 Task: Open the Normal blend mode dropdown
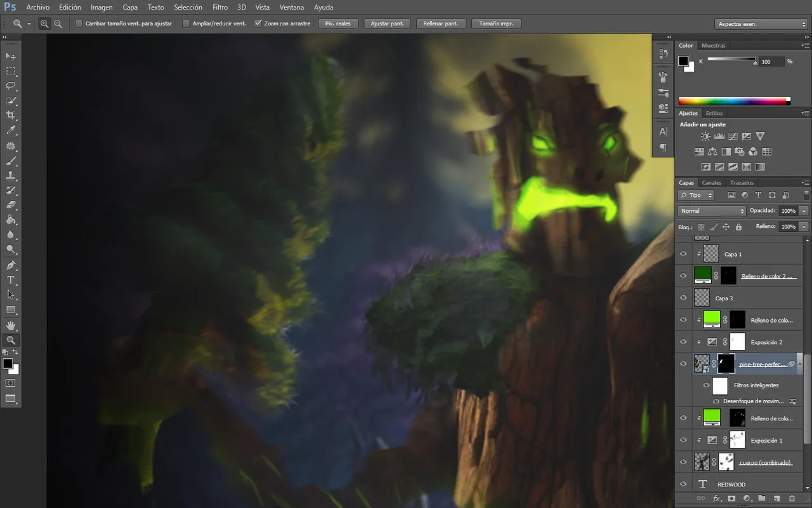712,211
